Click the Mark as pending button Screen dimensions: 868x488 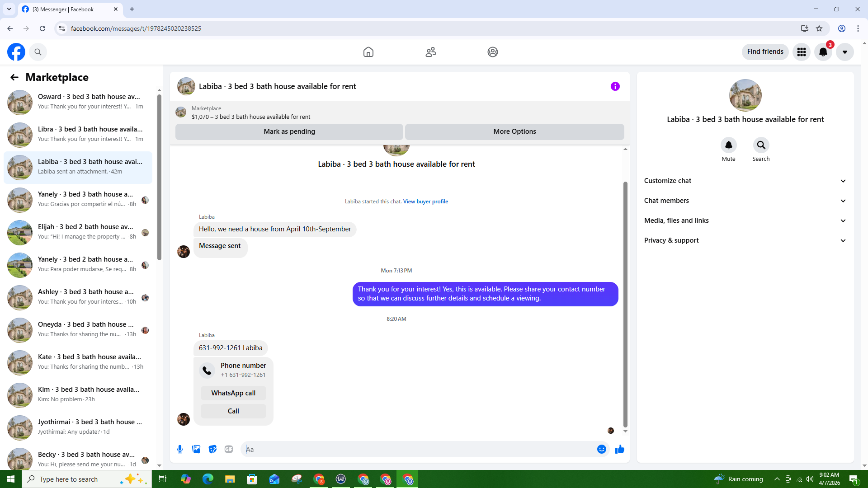coord(289,131)
